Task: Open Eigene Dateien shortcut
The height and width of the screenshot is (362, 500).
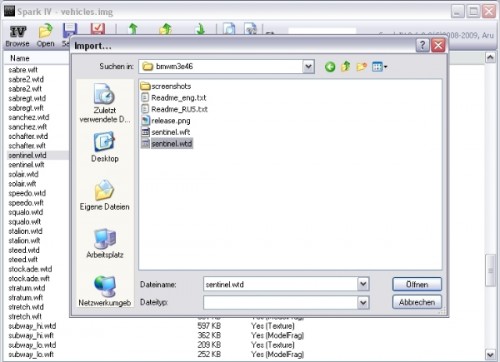Action: (x=105, y=195)
